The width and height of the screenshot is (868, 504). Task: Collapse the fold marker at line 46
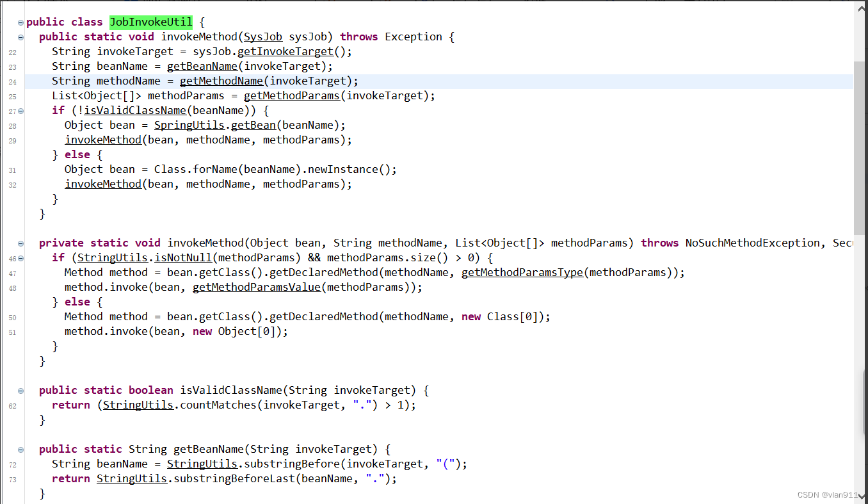pos(20,257)
